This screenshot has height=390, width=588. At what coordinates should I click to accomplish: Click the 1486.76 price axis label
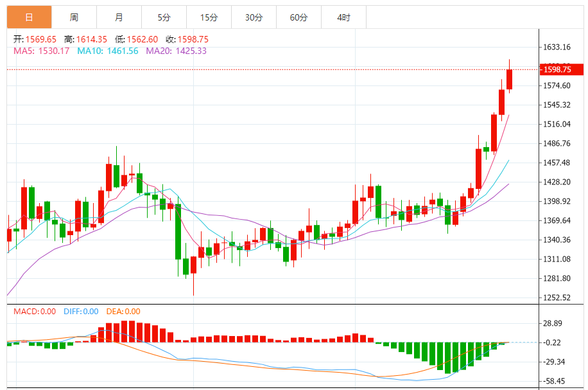(x=557, y=144)
